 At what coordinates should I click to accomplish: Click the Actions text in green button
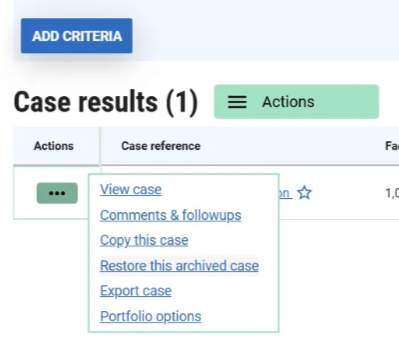tap(288, 102)
